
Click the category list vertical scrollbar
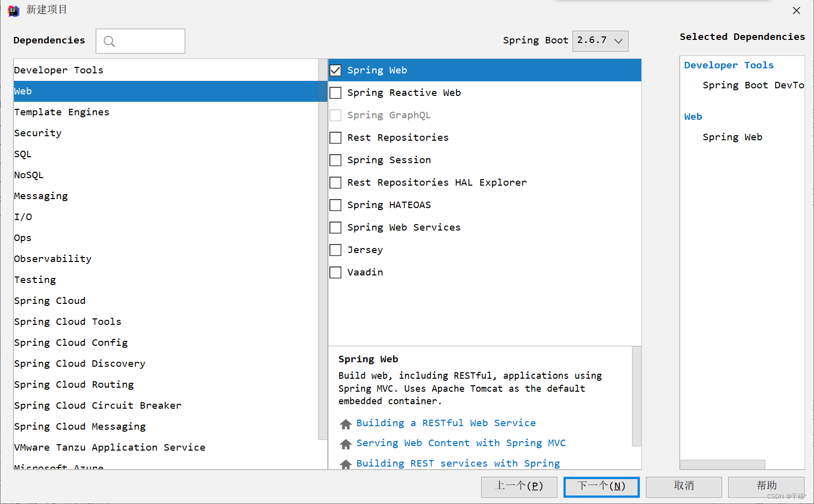click(x=322, y=250)
